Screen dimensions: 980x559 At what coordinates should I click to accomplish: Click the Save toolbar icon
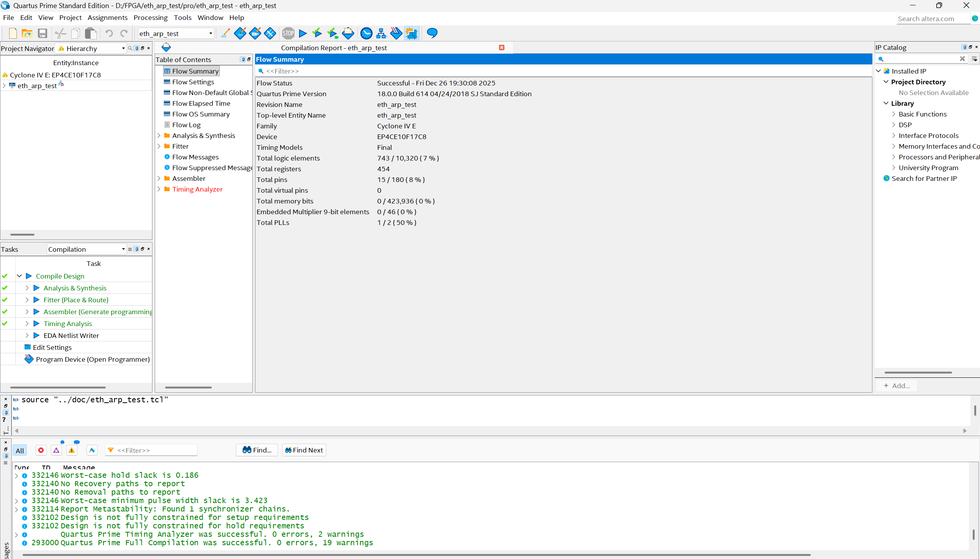(x=42, y=33)
